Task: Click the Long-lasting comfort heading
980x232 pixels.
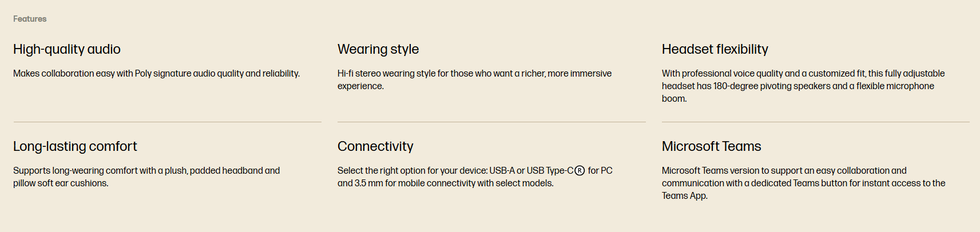Action: coord(75,146)
